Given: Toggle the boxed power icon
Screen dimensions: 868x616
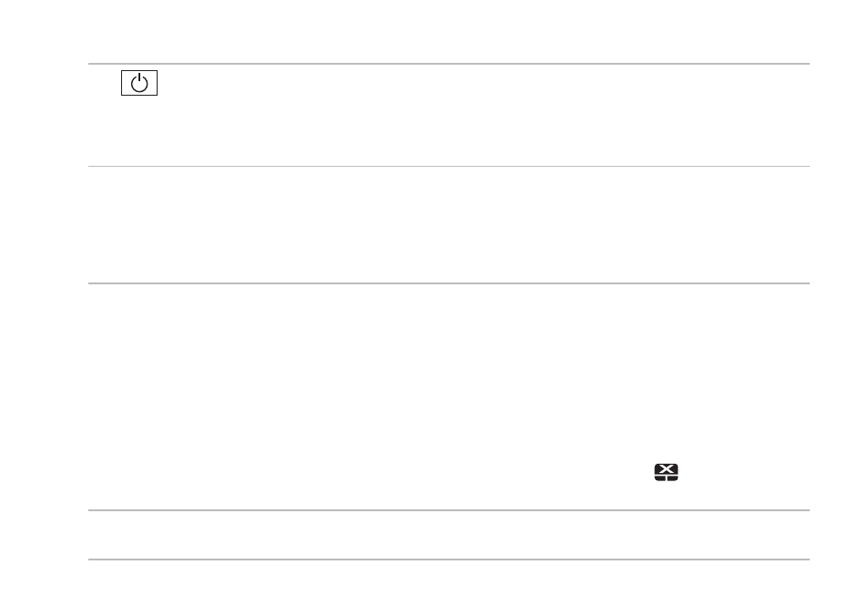Looking at the screenshot, I should pyautogui.click(x=139, y=83).
